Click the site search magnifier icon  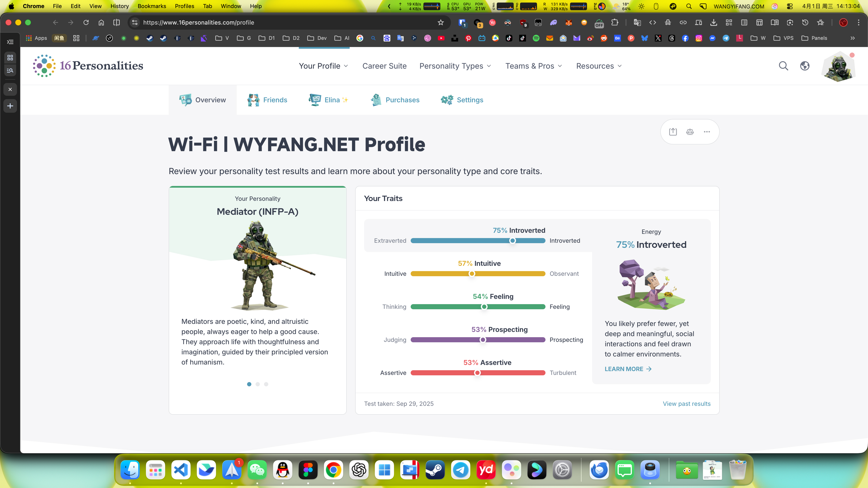click(783, 66)
